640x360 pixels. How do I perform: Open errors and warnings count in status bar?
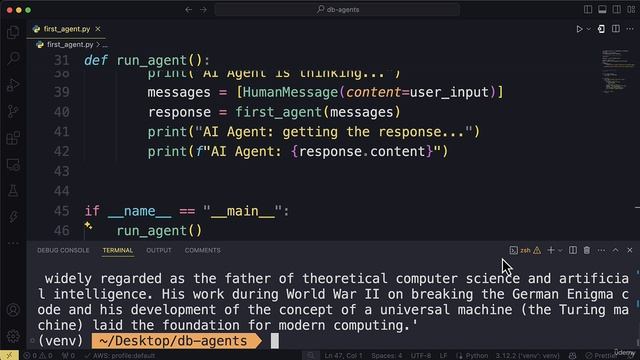38,356
